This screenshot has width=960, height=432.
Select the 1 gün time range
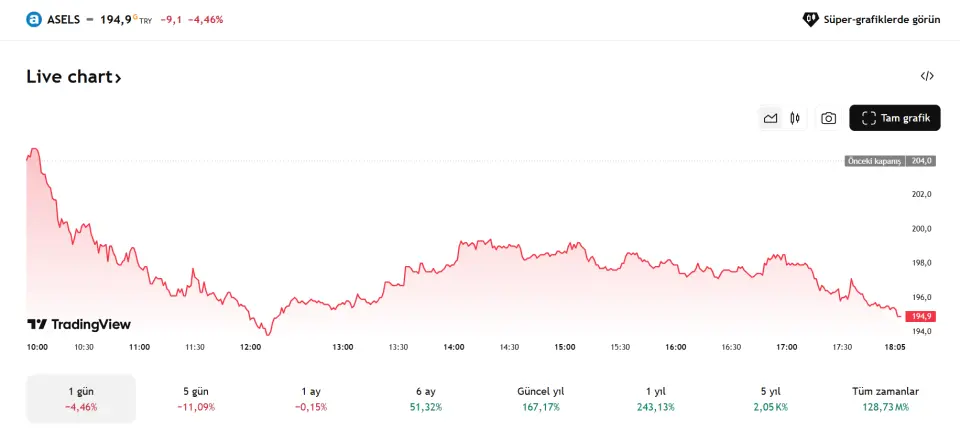click(81, 398)
